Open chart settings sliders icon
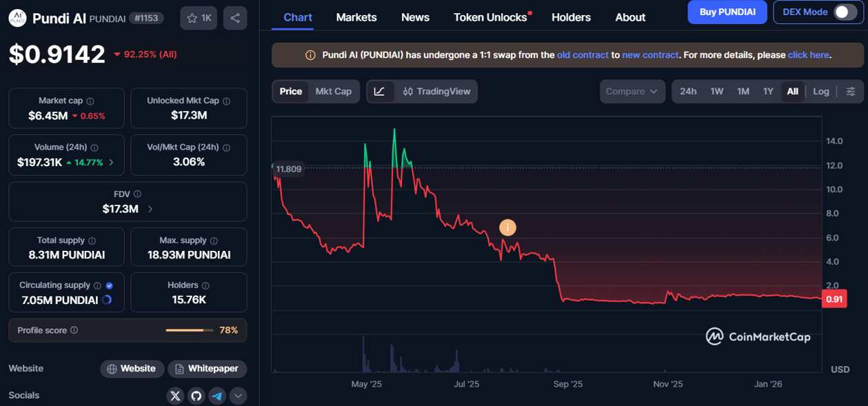This screenshot has width=868, height=406. tap(851, 91)
